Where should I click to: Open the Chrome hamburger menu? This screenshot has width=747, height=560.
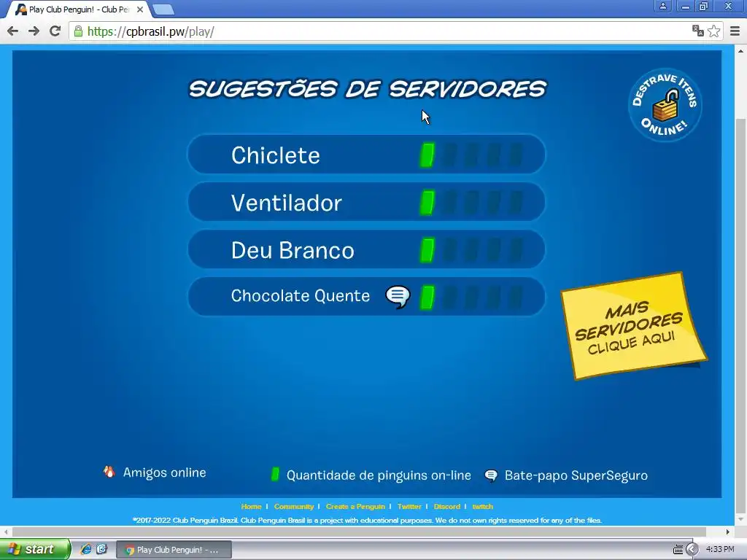[x=735, y=31]
